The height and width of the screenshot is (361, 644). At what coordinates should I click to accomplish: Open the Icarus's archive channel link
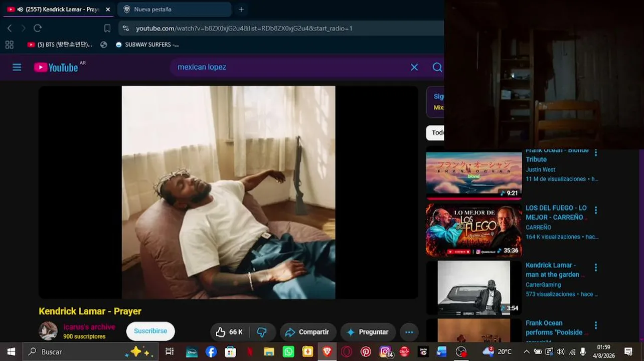(89, 327)
